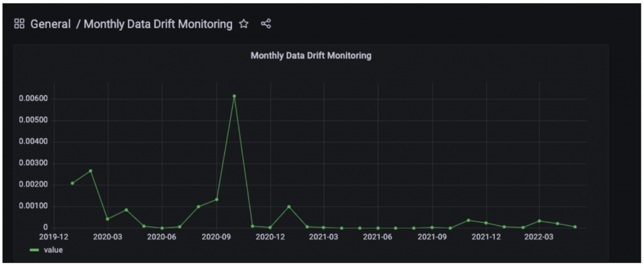
Task: Click the dashboards grid icon
Action: coord(19,24)
